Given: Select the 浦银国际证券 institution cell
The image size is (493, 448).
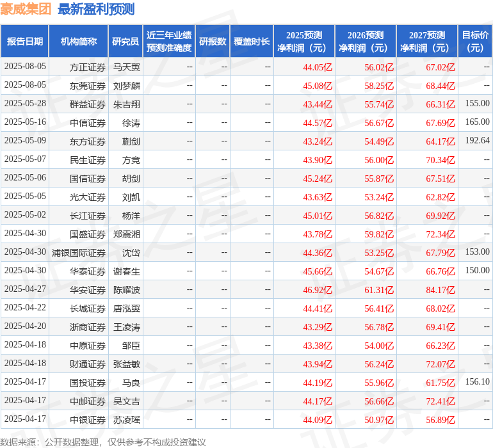Looking at the screenshot, I should tap(79, 253).
